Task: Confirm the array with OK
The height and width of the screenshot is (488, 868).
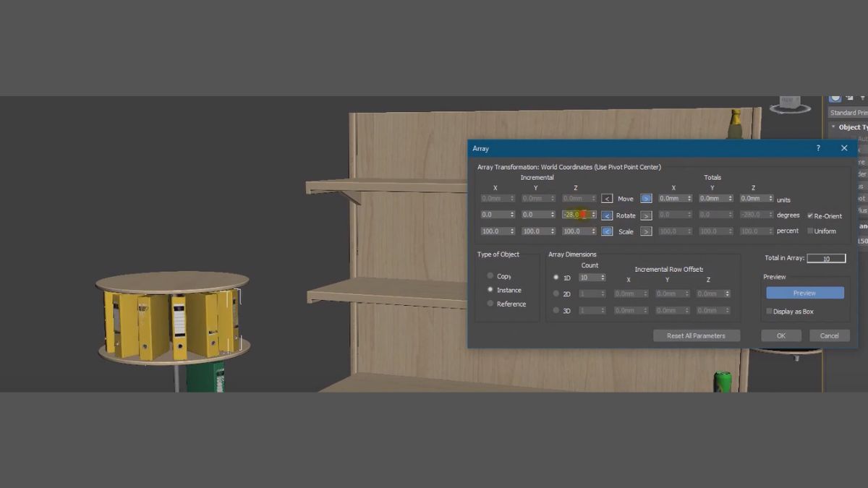Action: [781, 335]
